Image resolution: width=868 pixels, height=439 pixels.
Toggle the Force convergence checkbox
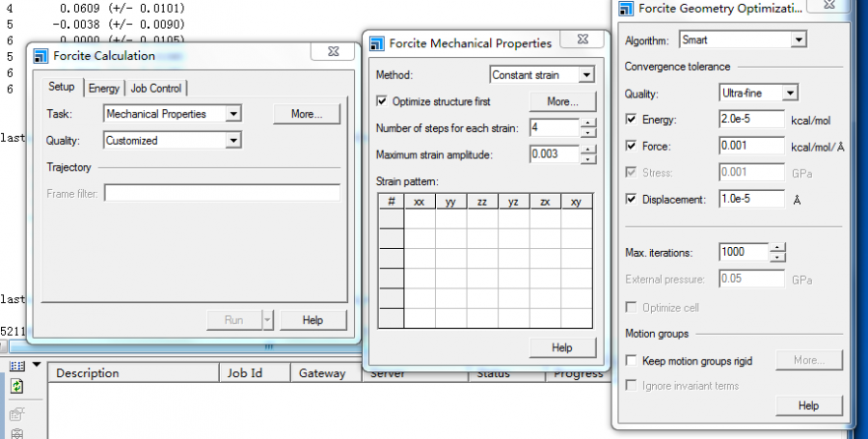click(631, 146)
